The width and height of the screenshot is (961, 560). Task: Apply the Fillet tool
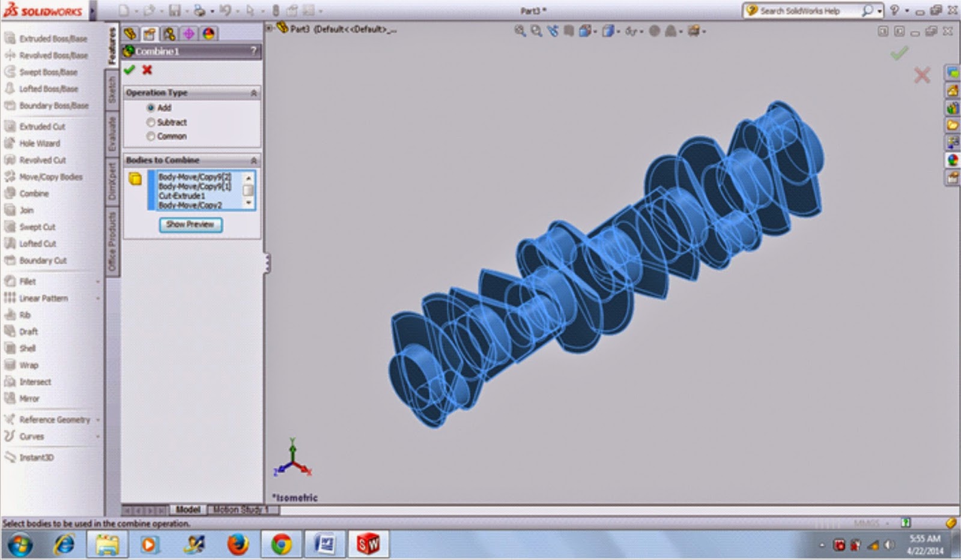tap(20, 281)
